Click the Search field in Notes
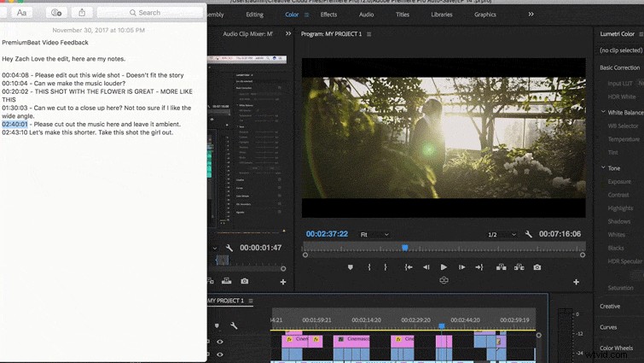The image size is (644, 363). [149, 13]
